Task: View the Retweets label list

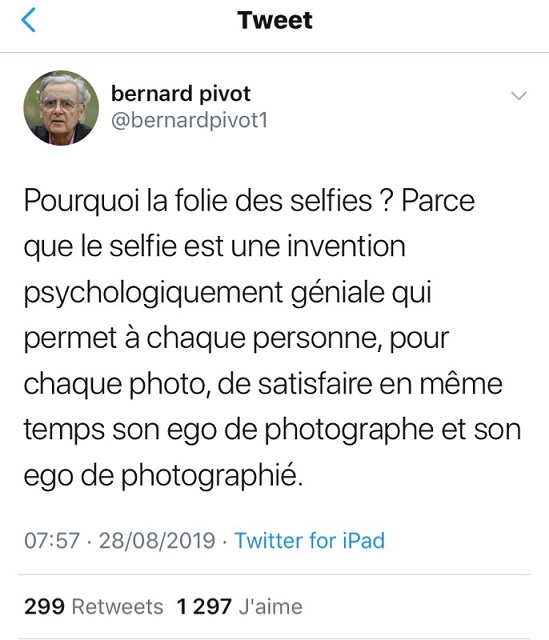Action: pos(118,607)
